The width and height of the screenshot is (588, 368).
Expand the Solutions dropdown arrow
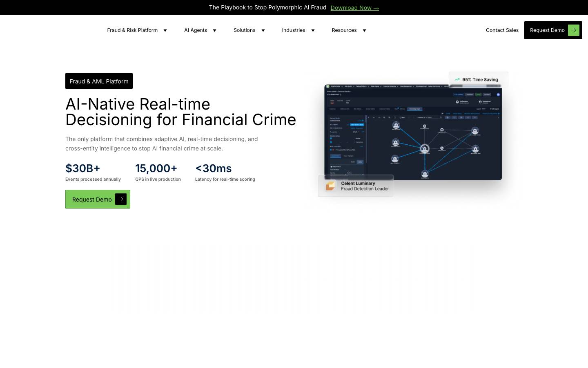(263, 30)
